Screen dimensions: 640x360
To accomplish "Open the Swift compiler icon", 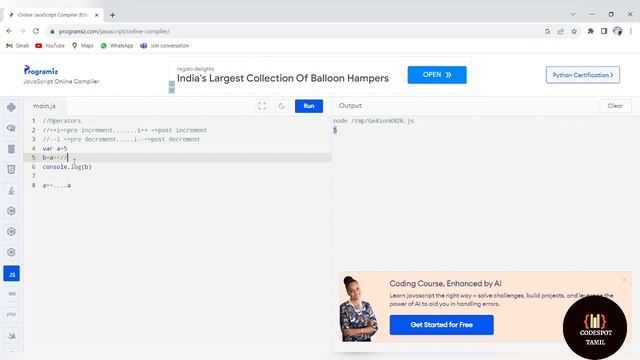I will [11, 336].
